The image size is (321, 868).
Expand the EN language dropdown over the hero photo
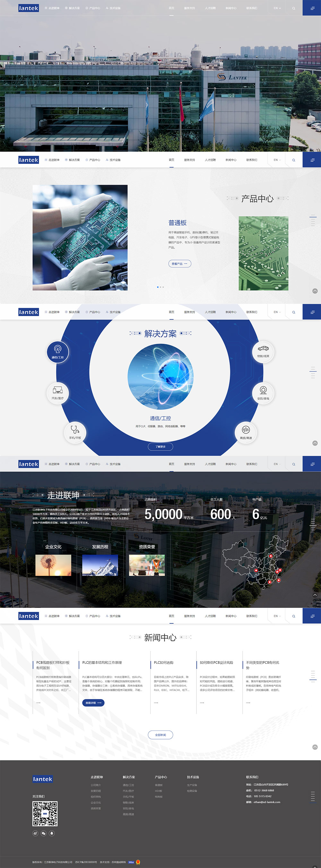[x=277, y=8]
